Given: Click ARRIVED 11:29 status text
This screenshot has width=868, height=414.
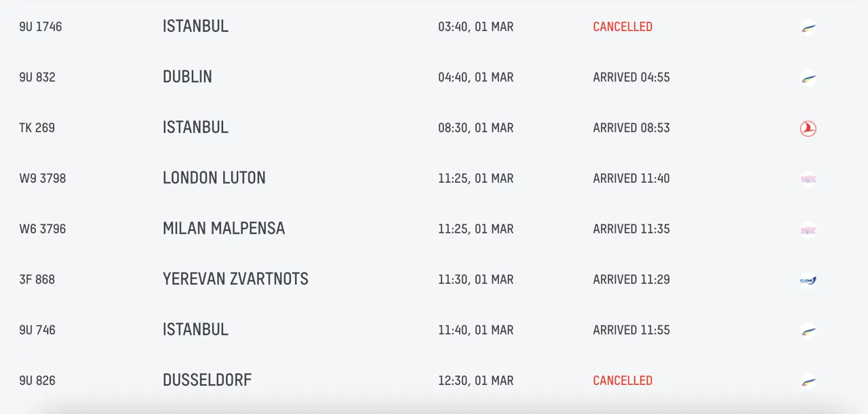Looking at the screenshot, I should click(631, 279).
